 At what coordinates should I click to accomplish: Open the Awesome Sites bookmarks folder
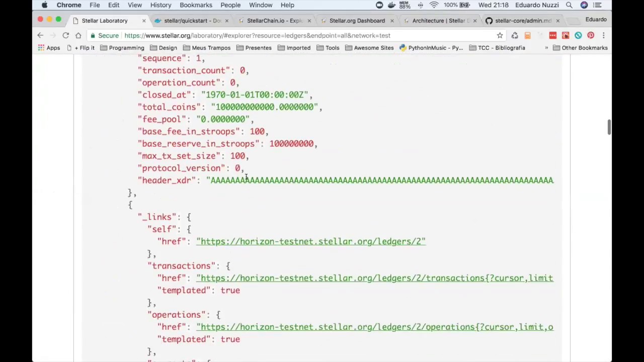pos(369,48)
